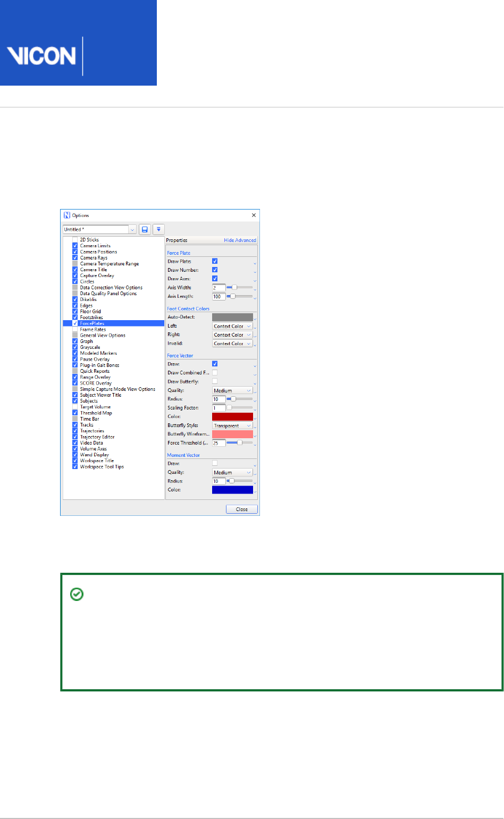Image resolution: width=504 pixels, height=819 pixels.
Task: Click Hide Advanced link
Action: click(x=240, y=240)
